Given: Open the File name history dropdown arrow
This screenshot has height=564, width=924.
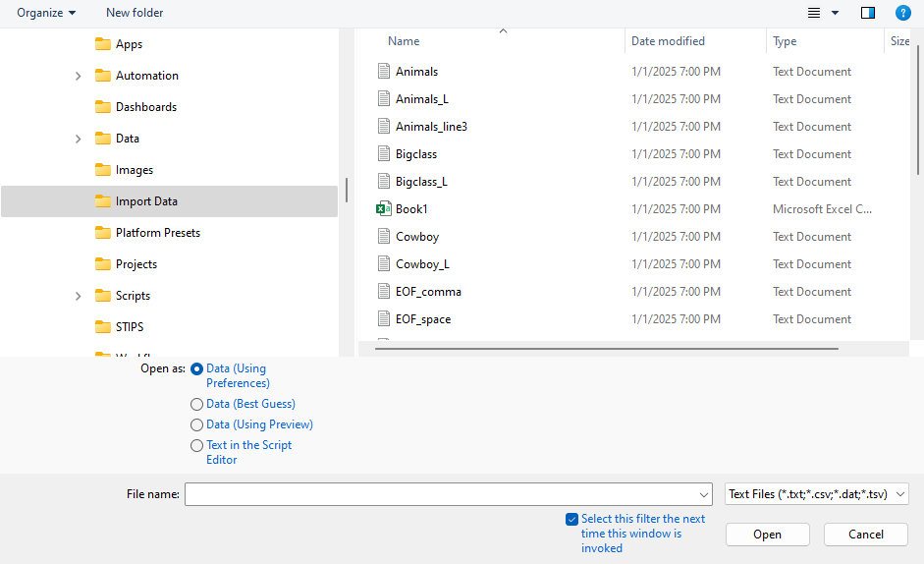Looking at the screenshot, I should (704, 494).
